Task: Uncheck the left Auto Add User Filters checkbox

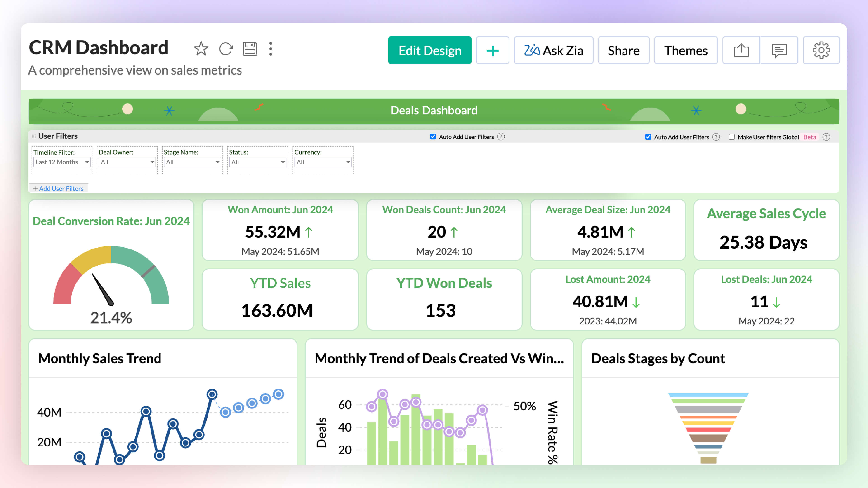Action: [433, 137]
